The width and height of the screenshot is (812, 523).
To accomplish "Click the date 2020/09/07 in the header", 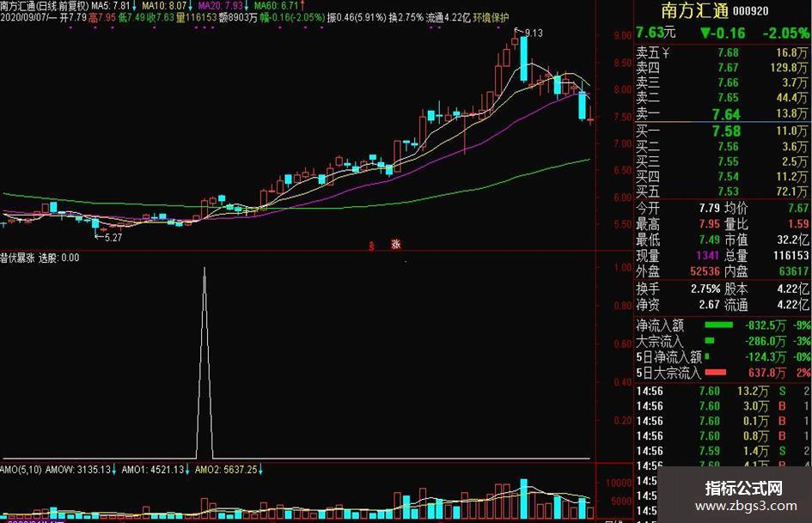I will tap(23, 18).
